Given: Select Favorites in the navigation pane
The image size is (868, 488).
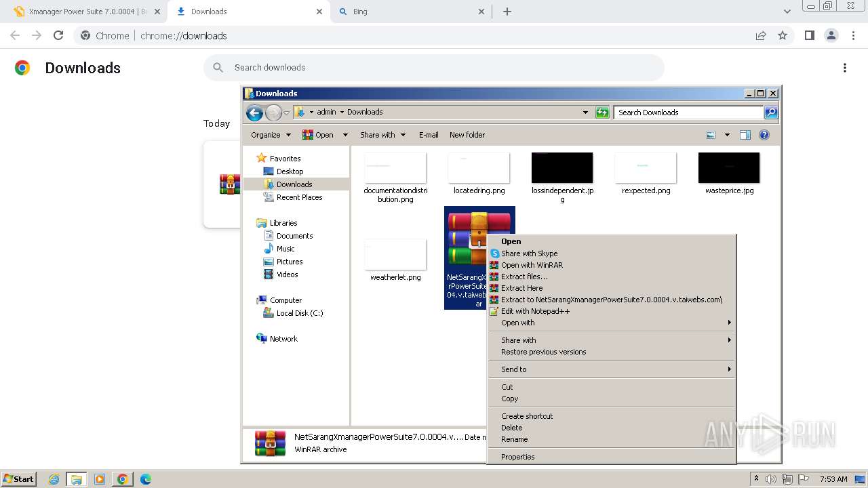Looking at the screenshot, I should (x=285, y=159).
